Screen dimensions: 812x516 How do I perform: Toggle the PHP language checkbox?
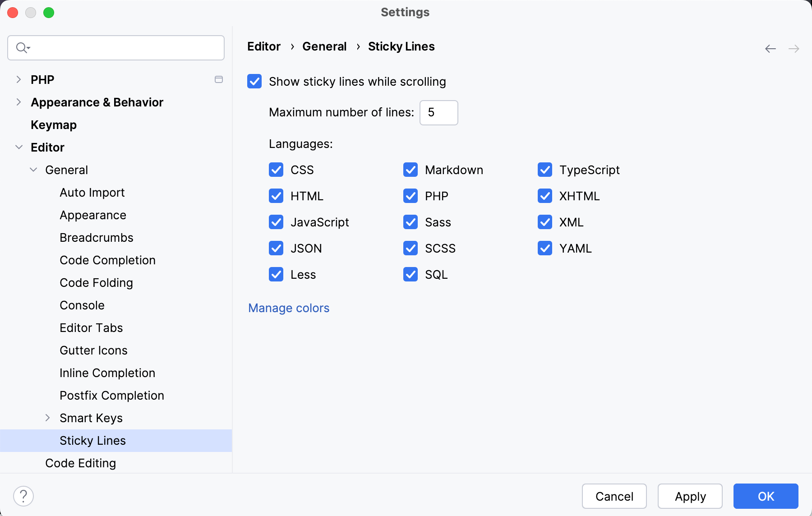tap(411, 196)
